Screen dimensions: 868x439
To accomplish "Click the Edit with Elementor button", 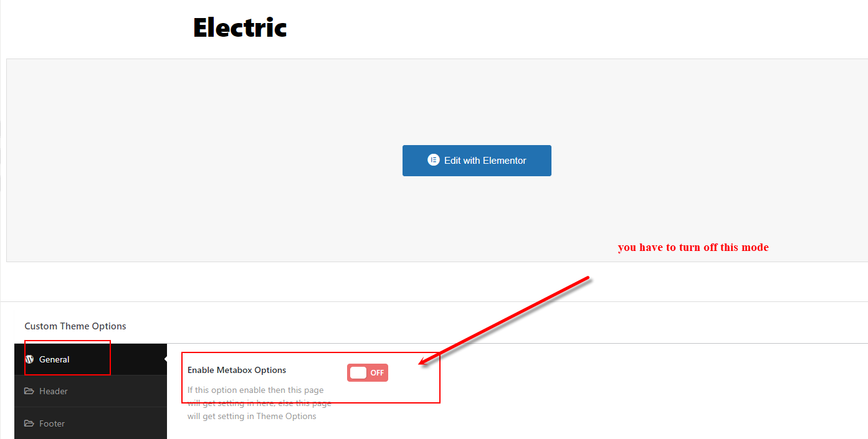I will click(477, 161).
